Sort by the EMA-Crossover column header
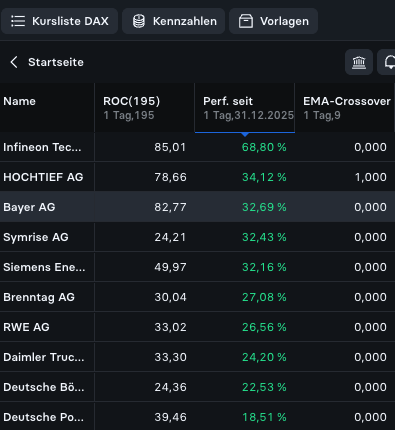 [344, 107]
